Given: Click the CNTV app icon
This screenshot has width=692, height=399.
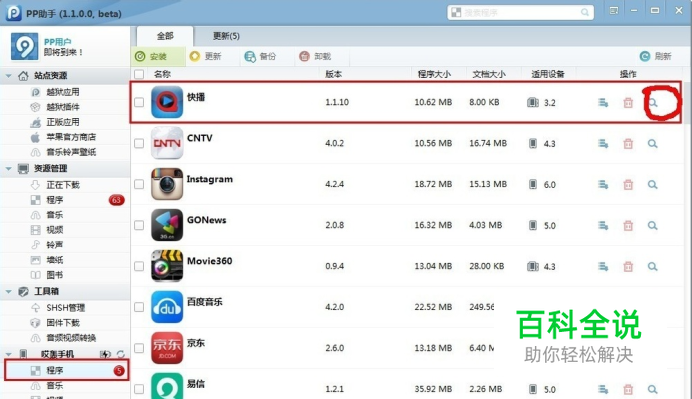Looking at the screenshot, I should (x=167, y=143).
